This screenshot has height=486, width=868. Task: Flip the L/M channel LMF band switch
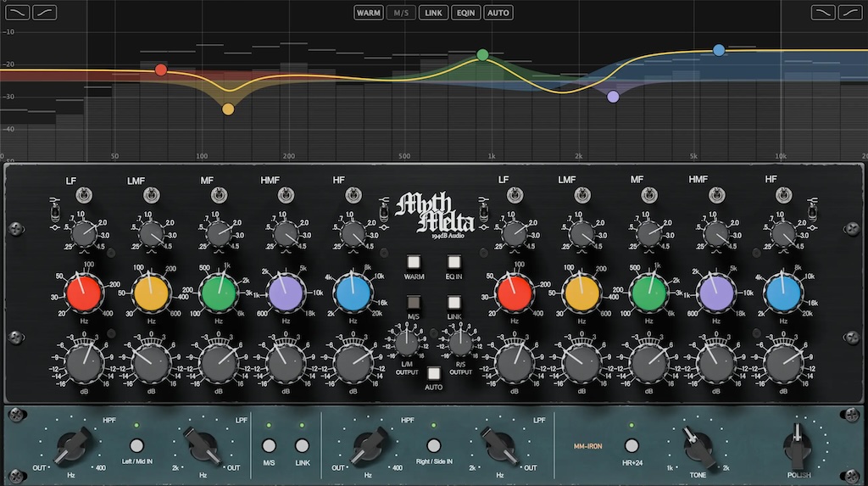point(152,195)
